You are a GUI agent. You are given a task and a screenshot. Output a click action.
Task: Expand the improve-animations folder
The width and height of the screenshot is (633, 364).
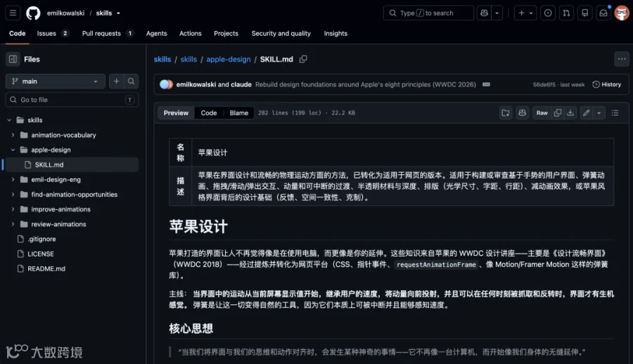point(13,209)
